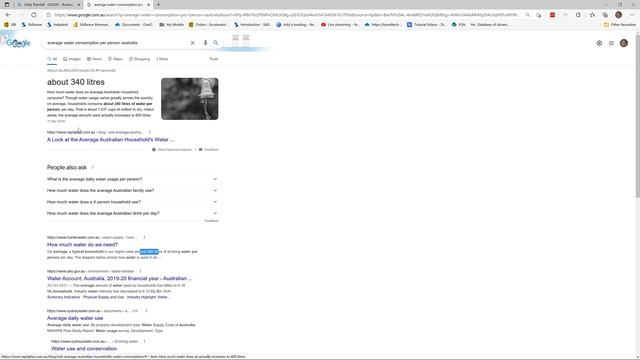Open the Live streaming YouTube bookmark

[340, 24]
